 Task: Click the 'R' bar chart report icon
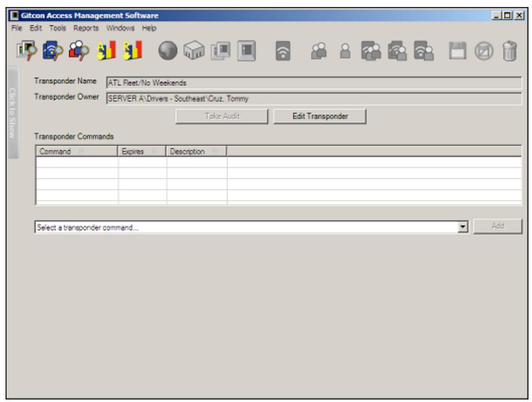point(132,51)
